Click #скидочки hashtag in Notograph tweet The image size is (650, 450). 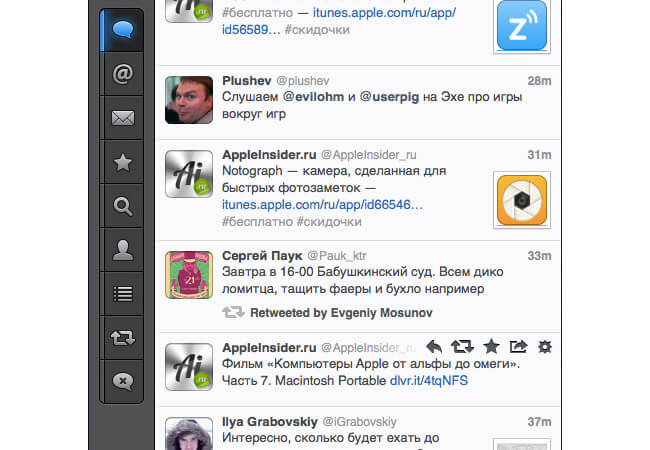click(329, 222)
